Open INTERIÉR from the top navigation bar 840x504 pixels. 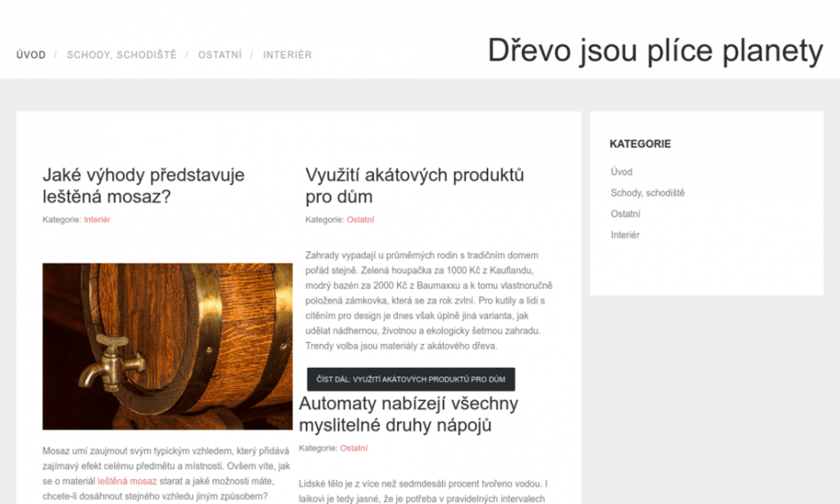click(x=287, y=55)
